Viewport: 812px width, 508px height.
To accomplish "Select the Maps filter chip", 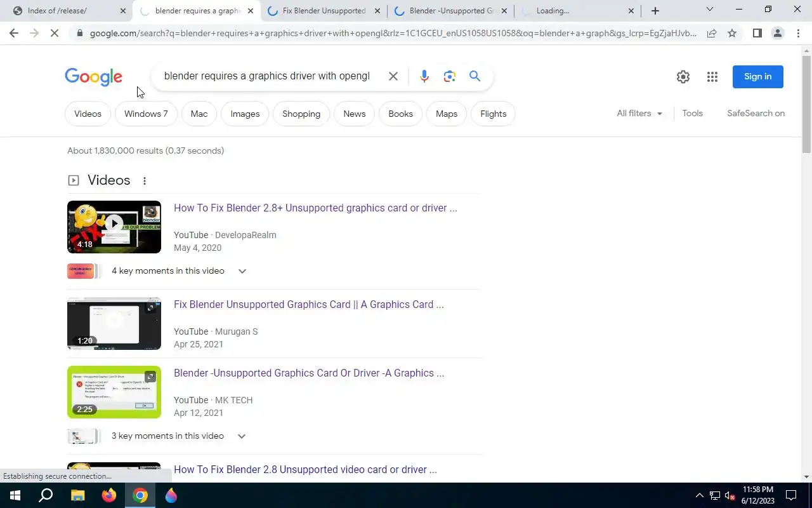I will pyautogui.click(x=447, y=114).
